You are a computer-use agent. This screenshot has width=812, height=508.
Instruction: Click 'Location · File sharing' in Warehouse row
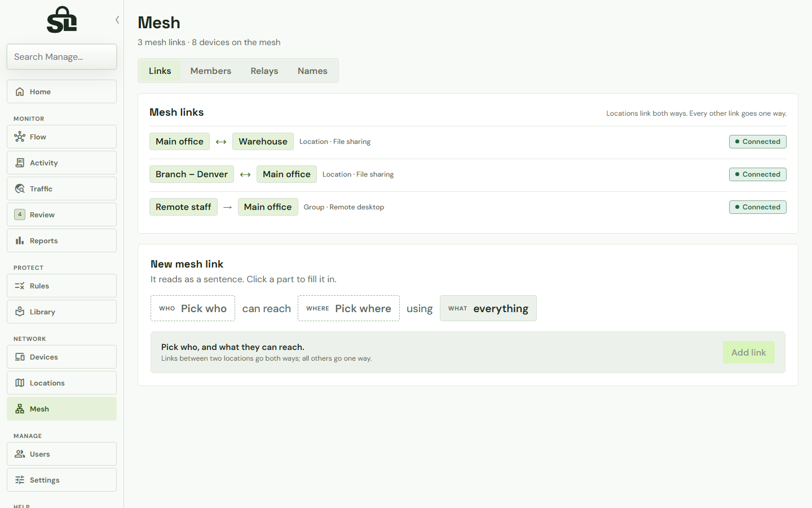click(335, 142)
